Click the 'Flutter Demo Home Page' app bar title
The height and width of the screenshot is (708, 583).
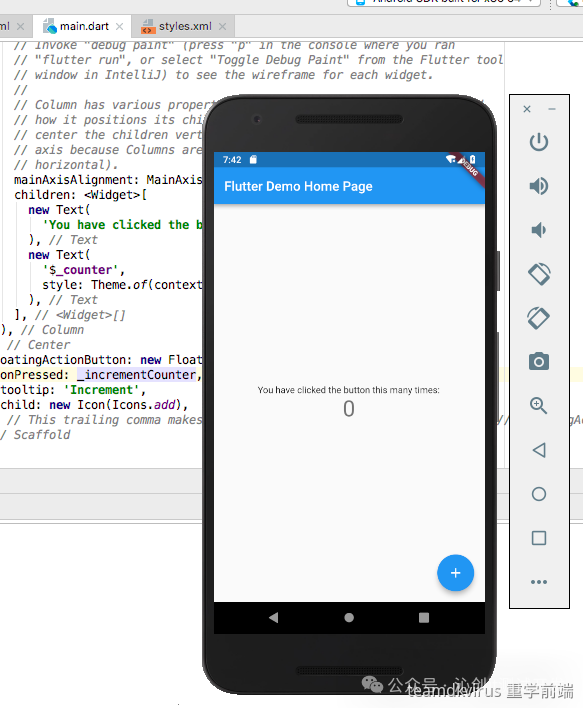tap(298, 186)
